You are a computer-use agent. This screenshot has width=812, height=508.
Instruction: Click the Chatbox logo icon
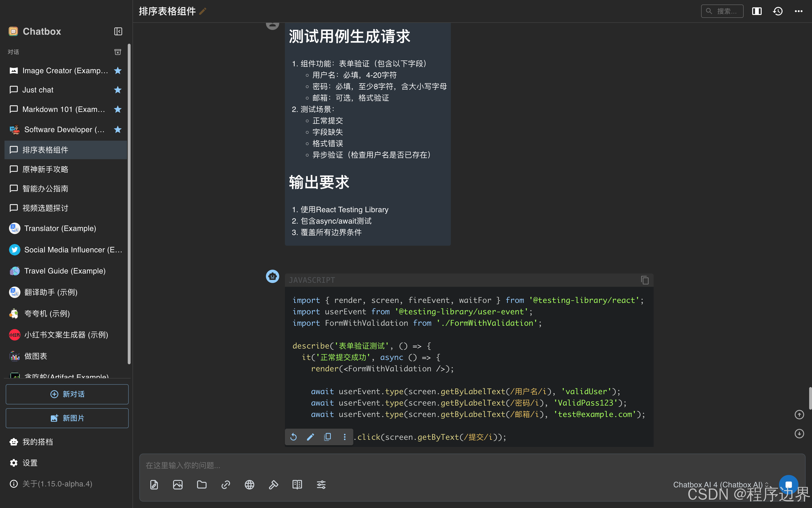coord(14,31)
